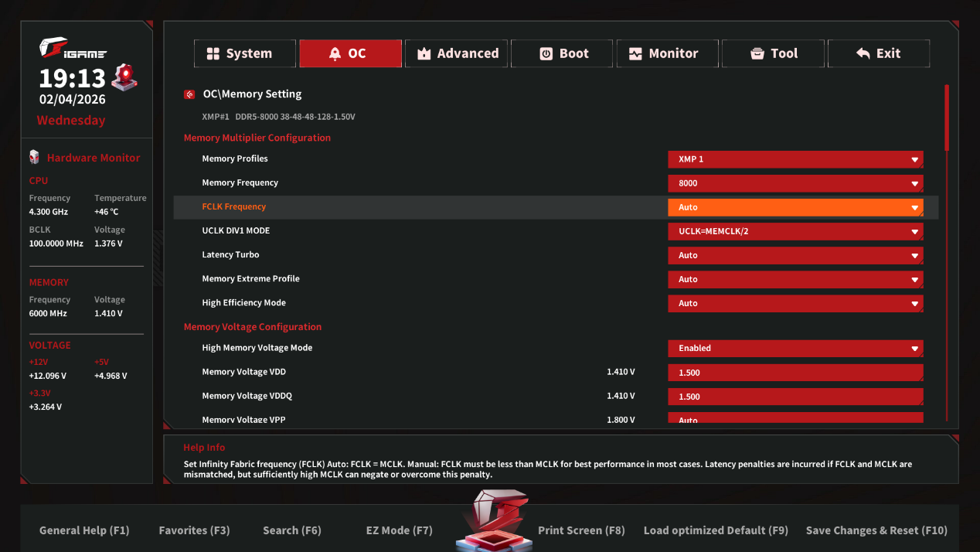980x552 pixels.
Task: Click the CPU temperature value +46 °C
Action: 107,212
